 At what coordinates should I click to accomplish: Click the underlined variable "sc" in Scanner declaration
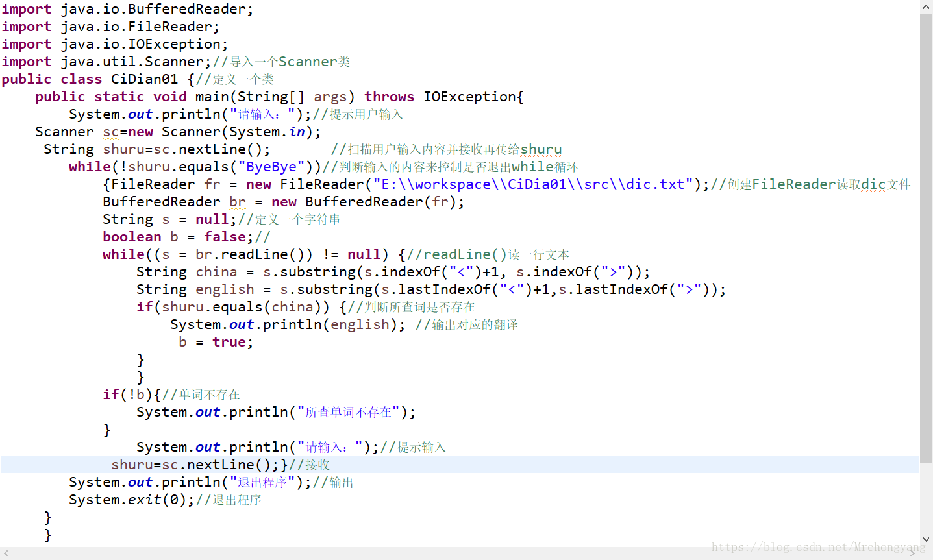(x=111, y=132)
